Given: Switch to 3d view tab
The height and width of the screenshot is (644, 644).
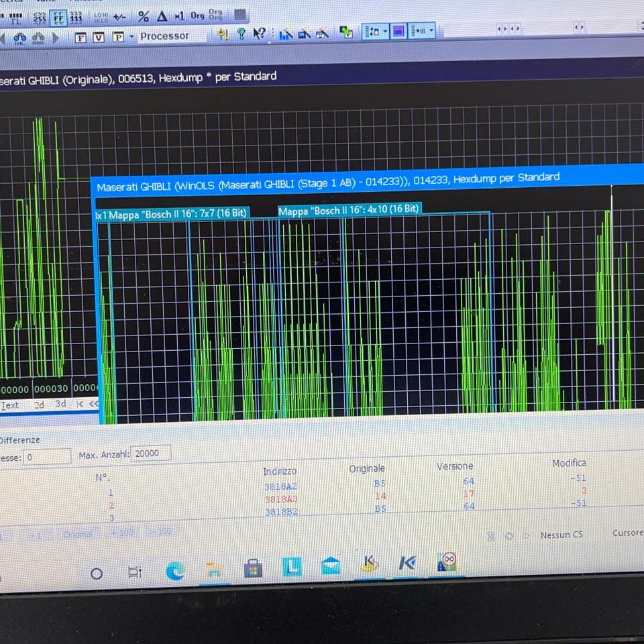Looking at the screenshot, I should tap(60, 404).
